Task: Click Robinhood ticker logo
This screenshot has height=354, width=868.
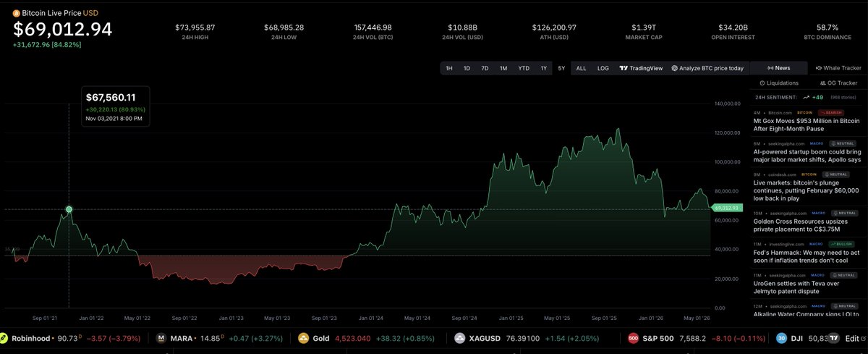Action: tap(3, 338)
